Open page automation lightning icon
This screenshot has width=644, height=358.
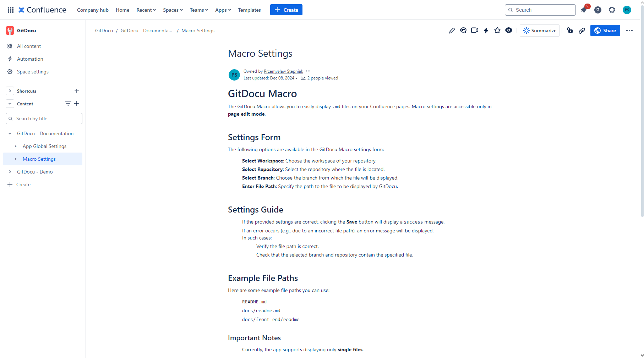point(486,31)
